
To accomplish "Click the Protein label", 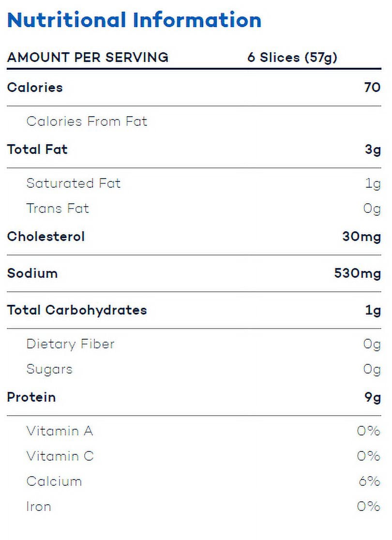I will (x=31, y=397).
